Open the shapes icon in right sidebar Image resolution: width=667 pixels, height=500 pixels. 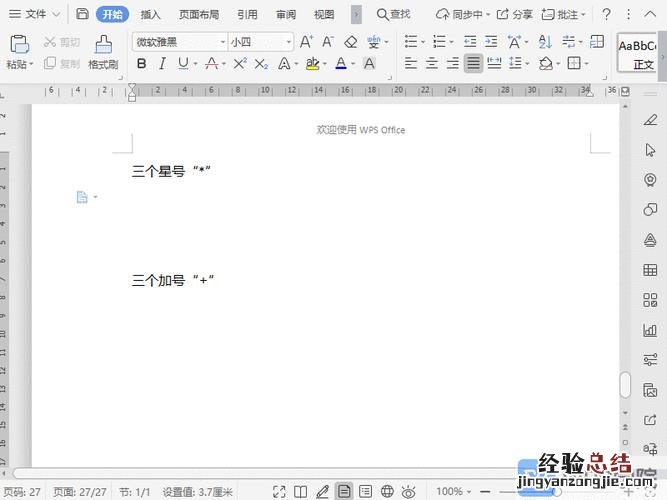(650, 209)
